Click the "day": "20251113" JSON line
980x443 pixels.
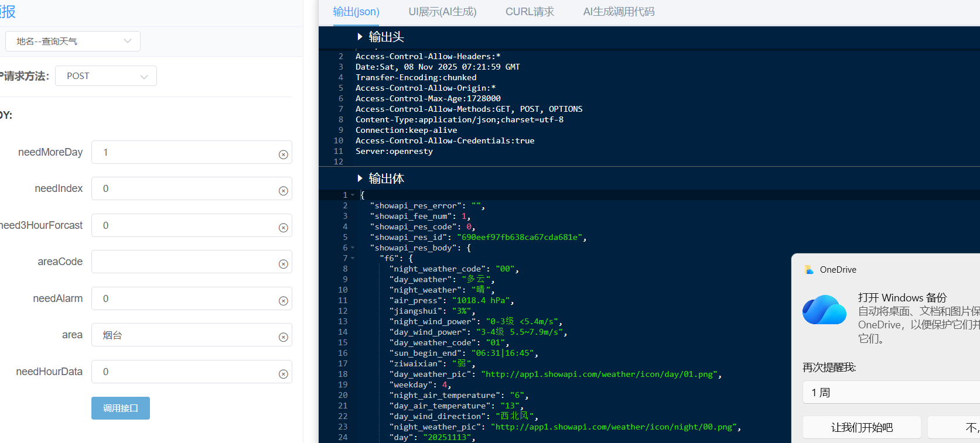click(x=432, y=437)
